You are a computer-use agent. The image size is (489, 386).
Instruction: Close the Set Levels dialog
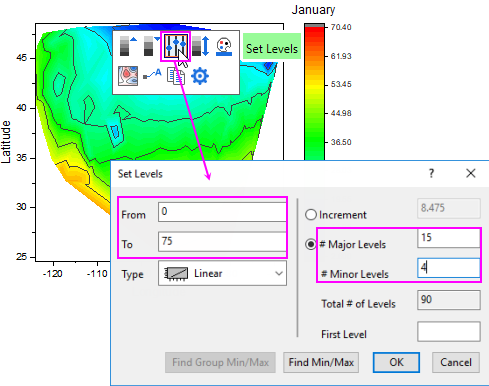click(471, 173)
